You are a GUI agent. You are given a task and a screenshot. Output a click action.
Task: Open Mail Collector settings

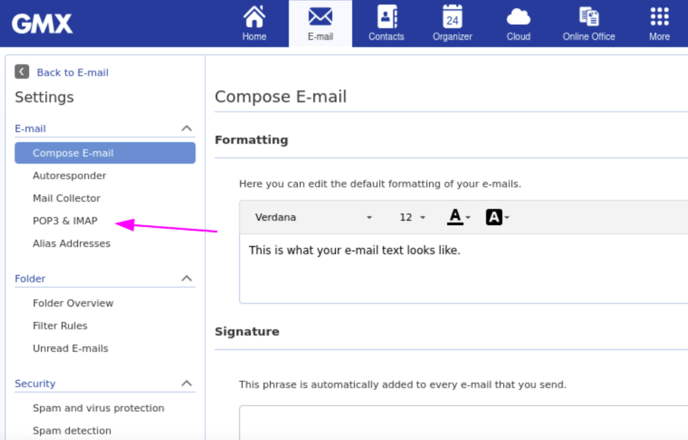(x=66, y=198)
